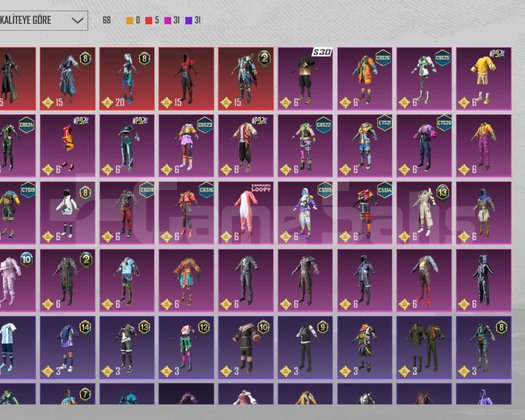Filter by the red quality swatch

pyautogui.click(x=149, y=20)
